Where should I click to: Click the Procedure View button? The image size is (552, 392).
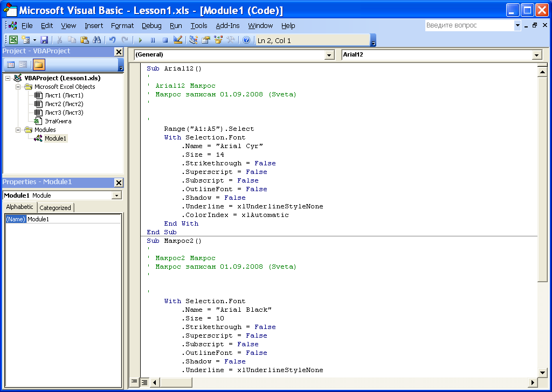134,382
